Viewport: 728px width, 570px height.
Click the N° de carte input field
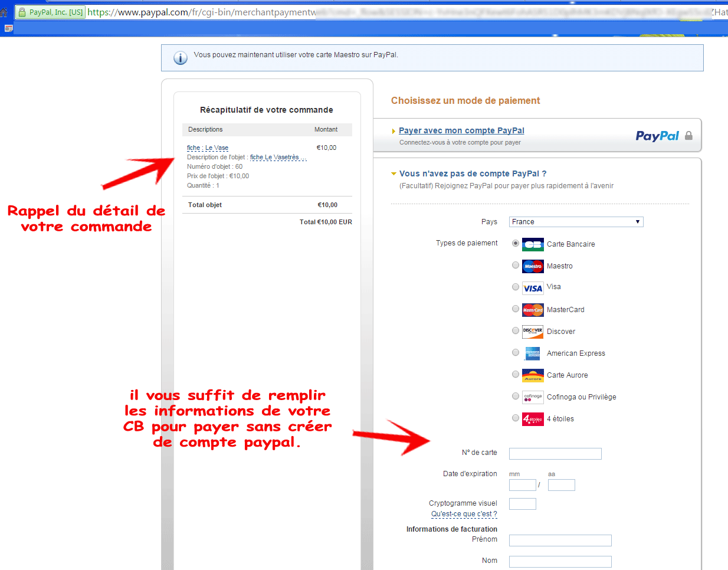[555, 454]
